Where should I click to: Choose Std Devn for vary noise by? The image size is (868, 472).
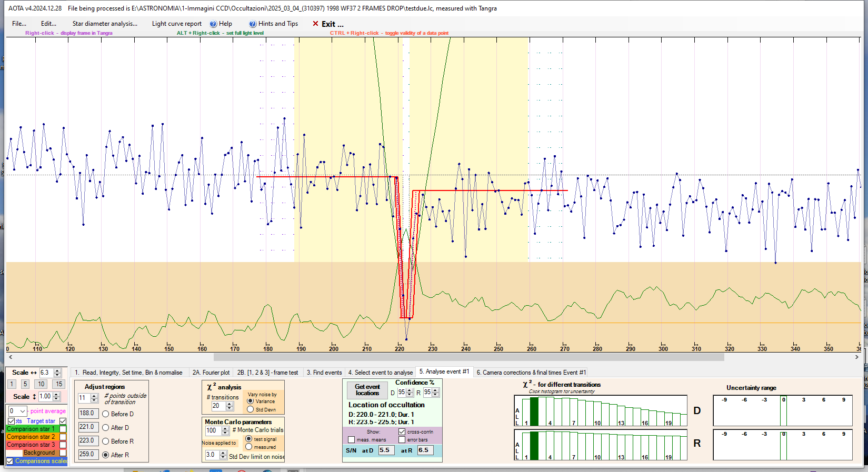click(250, 409)
